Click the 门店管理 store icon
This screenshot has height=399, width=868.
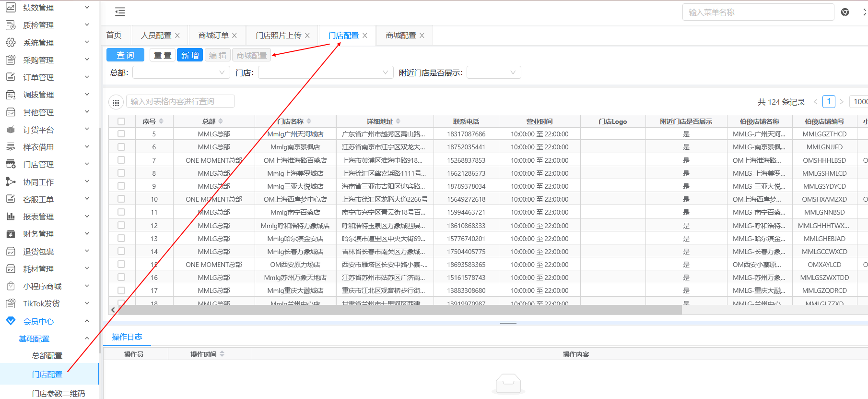pyautogui.click(x=11, y=164)
